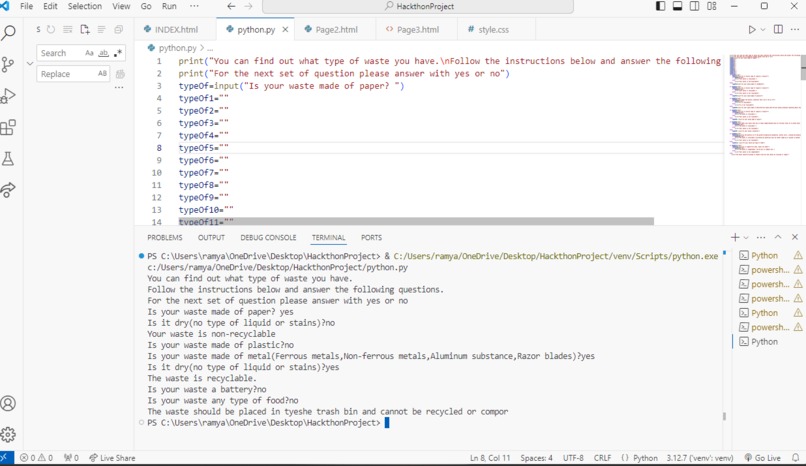This screenshot has height=466, width=806.
Task: Close the terminal panel
Action: pos(795,237)
